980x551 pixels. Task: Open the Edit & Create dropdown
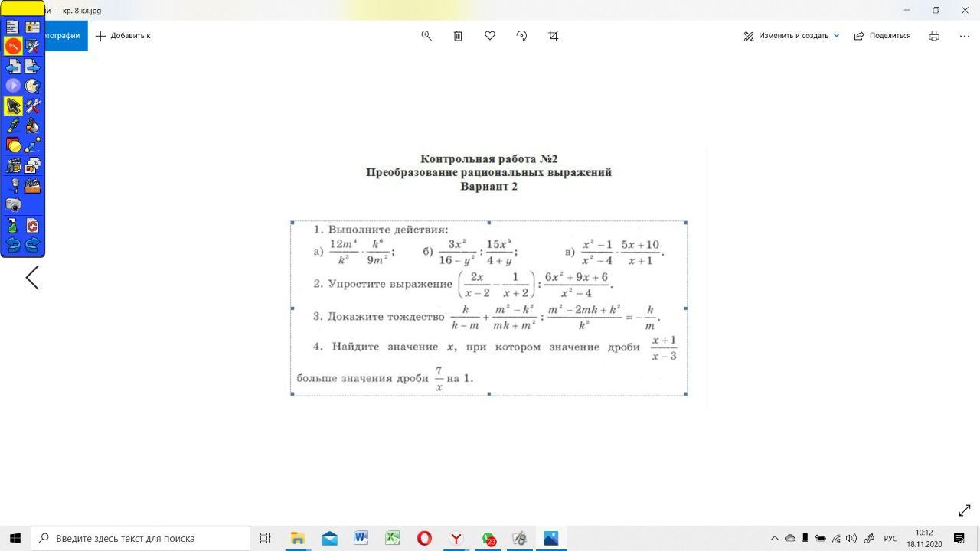click(792, 35)
